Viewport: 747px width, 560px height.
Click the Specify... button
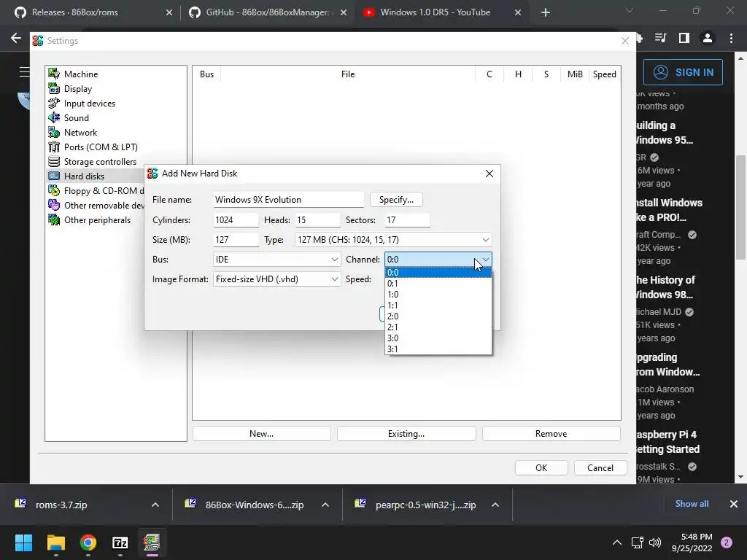396,200
